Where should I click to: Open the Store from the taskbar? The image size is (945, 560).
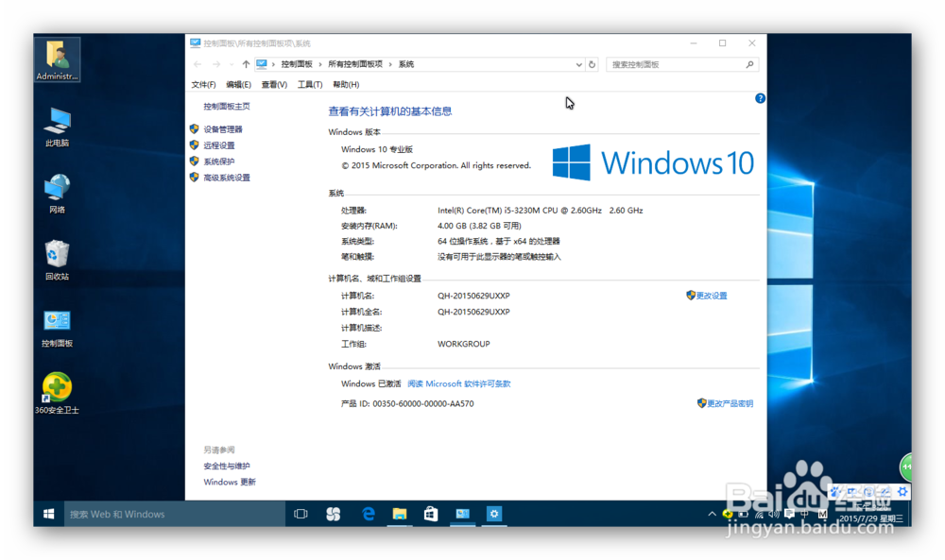431,514
